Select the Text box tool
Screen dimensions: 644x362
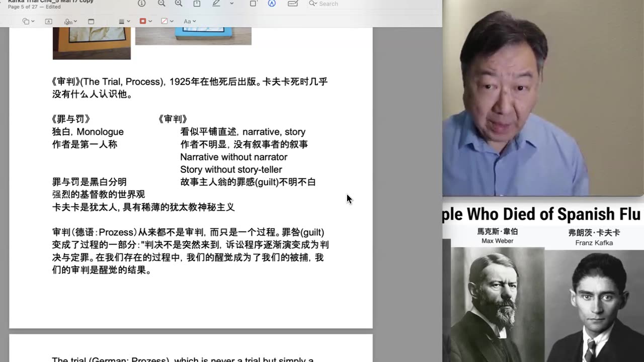pyautogui.click(x=49, y=22)
